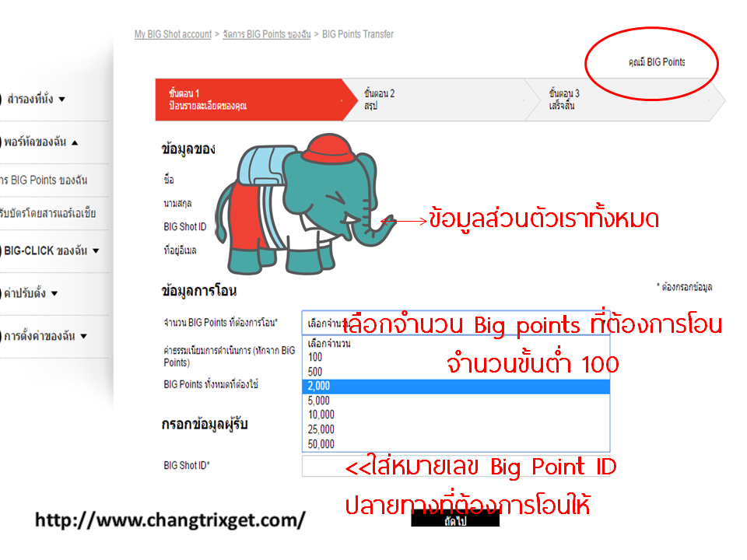The image size is (747, 560).
Task: Open the AirAsia redemption sidebar item
Action: [47, 213]
